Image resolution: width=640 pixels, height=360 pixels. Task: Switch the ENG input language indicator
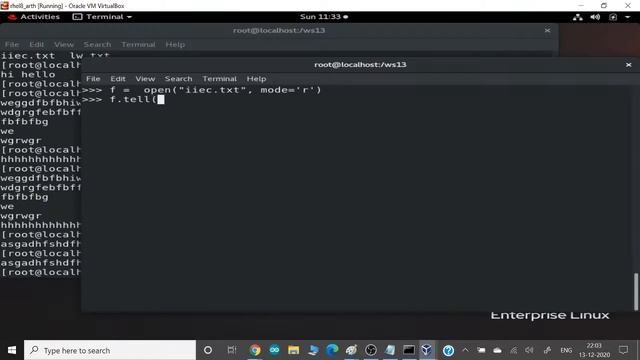click(x=566, y=350)
